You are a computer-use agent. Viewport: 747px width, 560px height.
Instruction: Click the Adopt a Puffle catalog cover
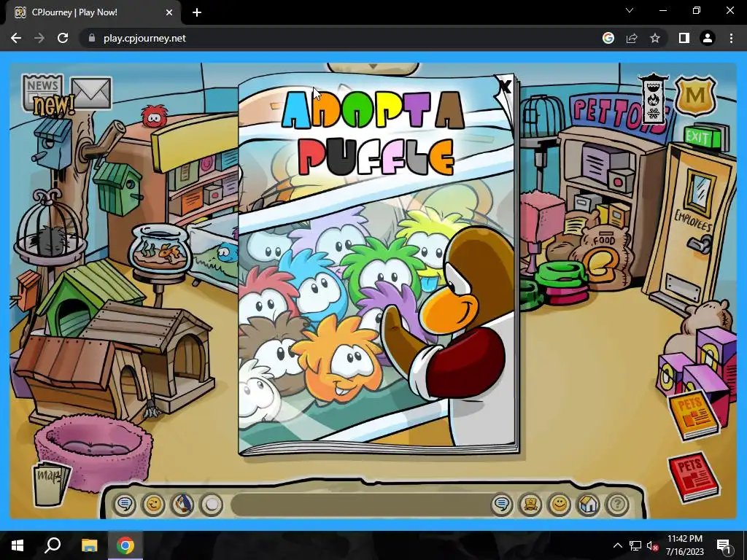(x=377, y=264)
